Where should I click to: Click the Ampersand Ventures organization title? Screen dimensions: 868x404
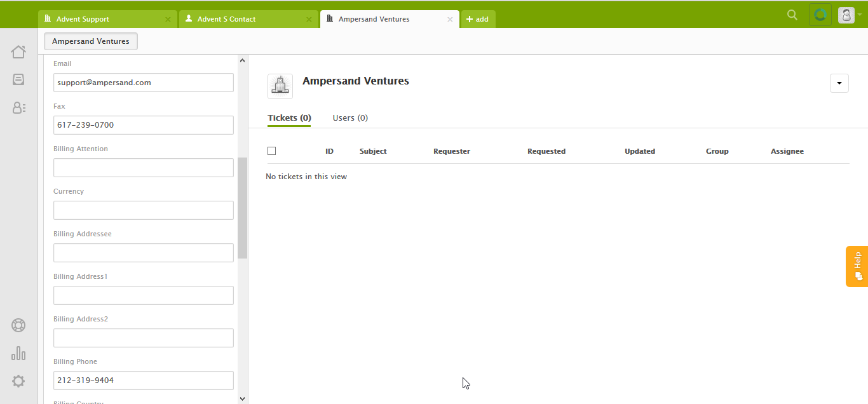tap(356, 81)
